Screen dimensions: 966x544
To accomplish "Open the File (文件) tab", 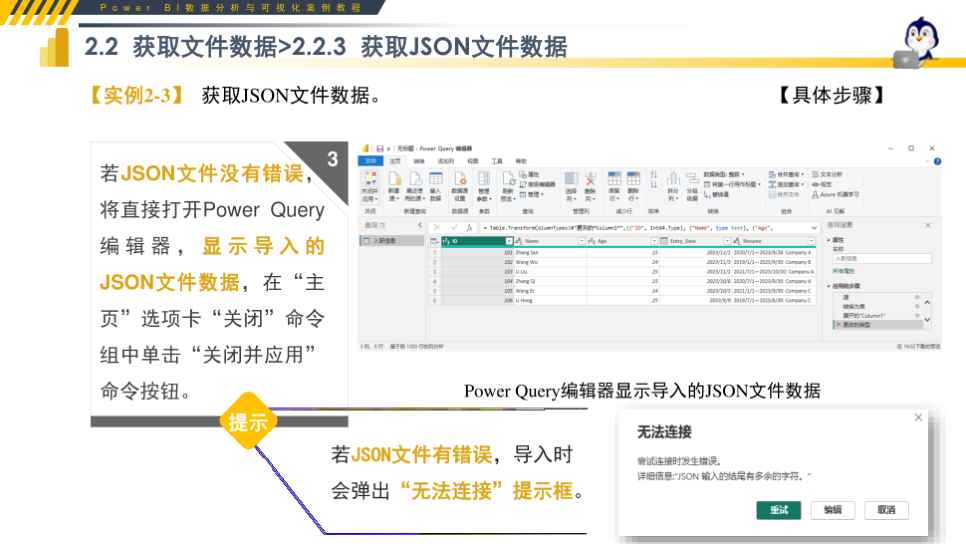I will (371, 161).
